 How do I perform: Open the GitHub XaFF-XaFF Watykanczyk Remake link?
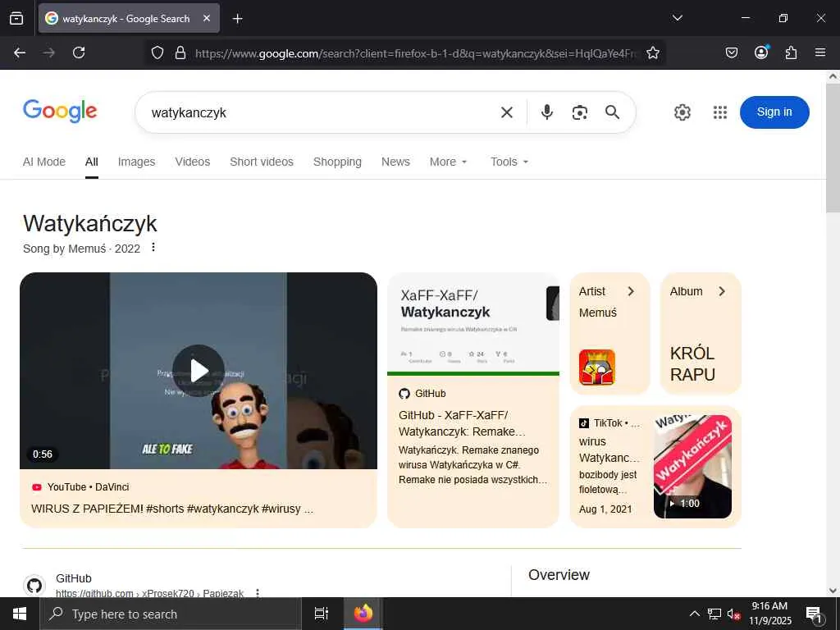(462, 423)
